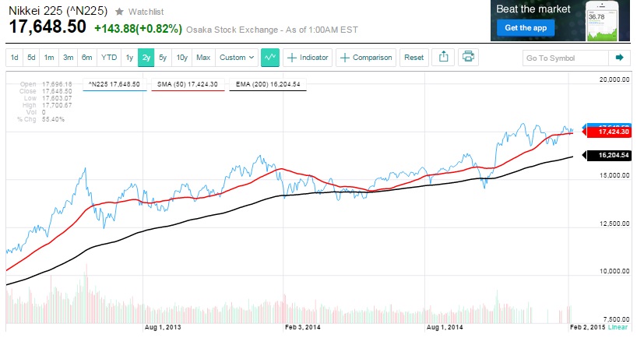
Task: Switch to the Max range tab
Action: click(x=203, y=57)
